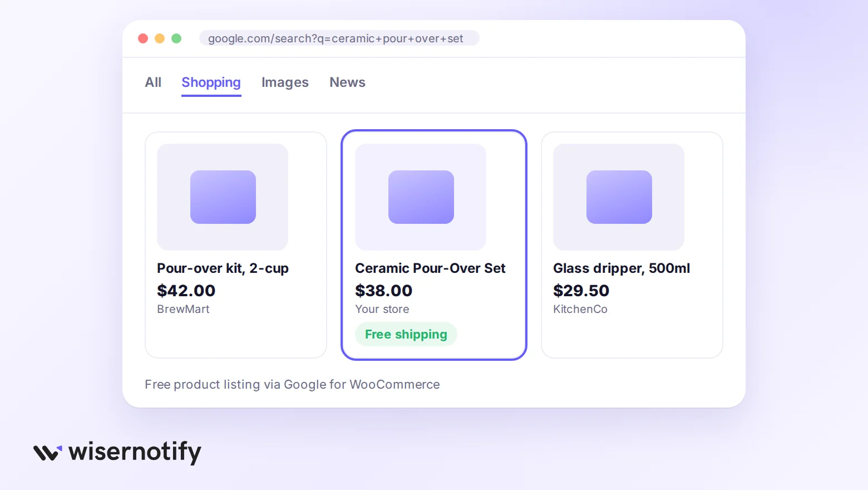Click the KitchenCo seller name
The image size is (868, 490).
click(x=580, y=309)
